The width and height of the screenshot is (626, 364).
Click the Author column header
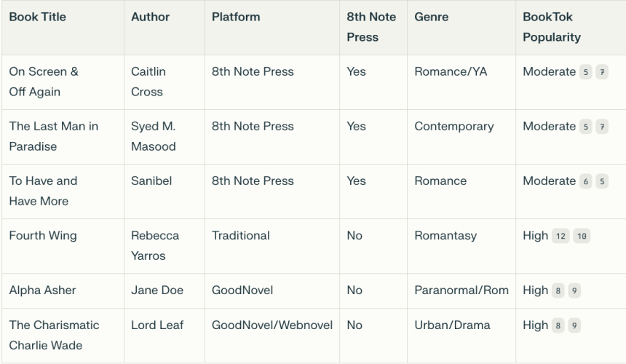(x=150, y=17)
